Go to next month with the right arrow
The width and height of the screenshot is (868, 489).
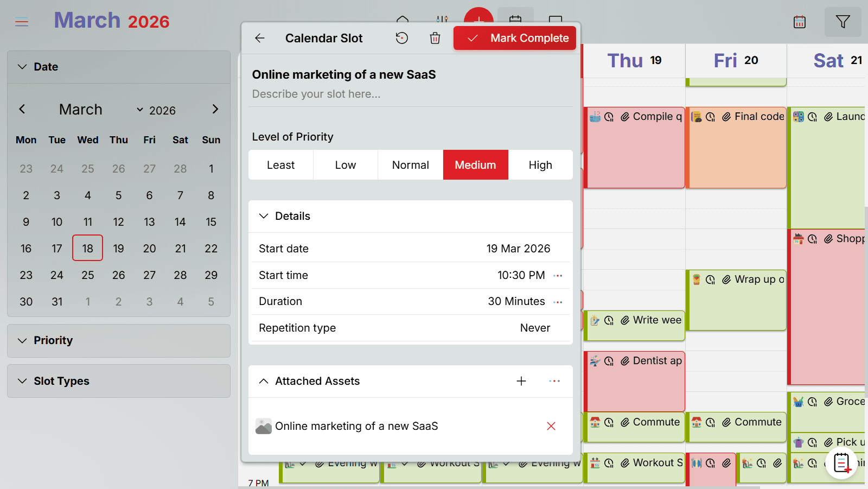(215, 109)
